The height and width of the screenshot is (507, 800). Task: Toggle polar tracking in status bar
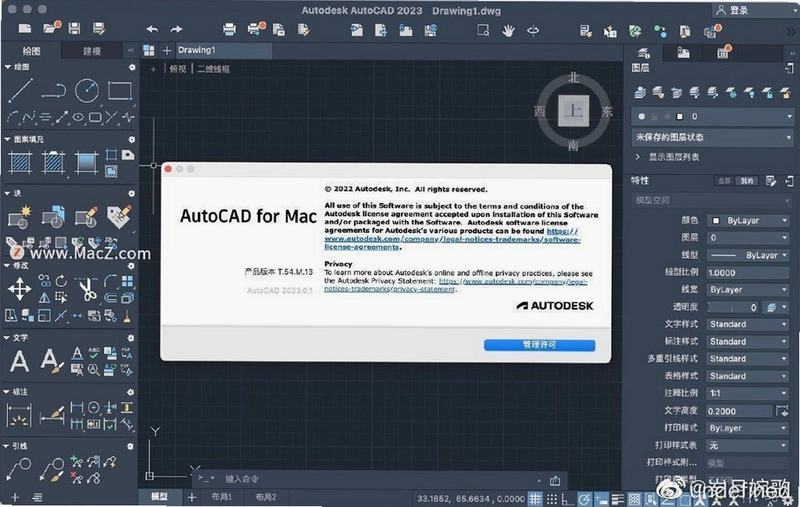pos(585,498)
